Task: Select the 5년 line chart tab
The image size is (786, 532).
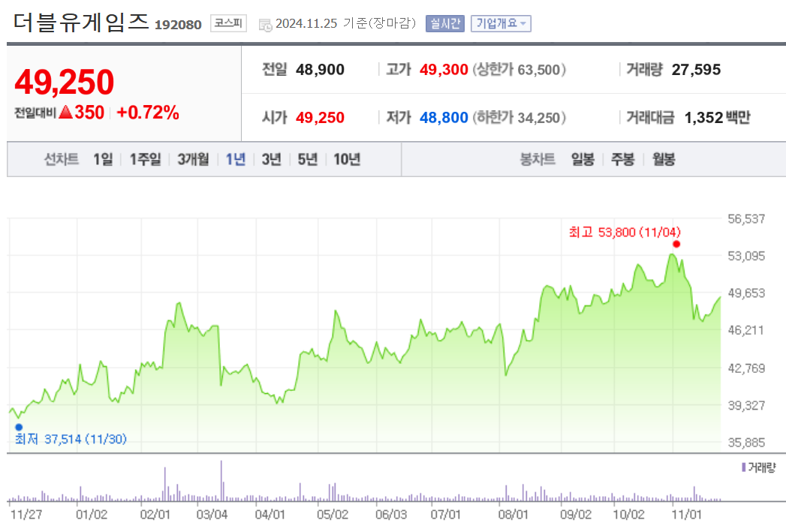Action: click(x=308, y=159)
